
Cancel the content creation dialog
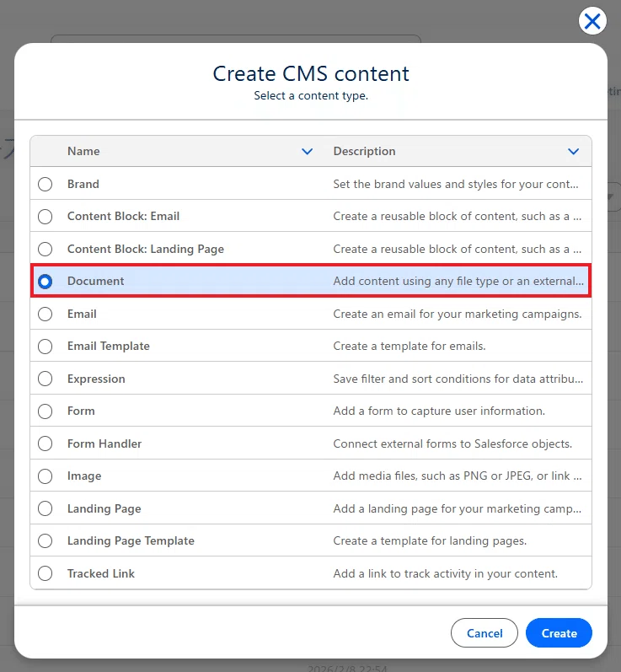pos(484,633)
